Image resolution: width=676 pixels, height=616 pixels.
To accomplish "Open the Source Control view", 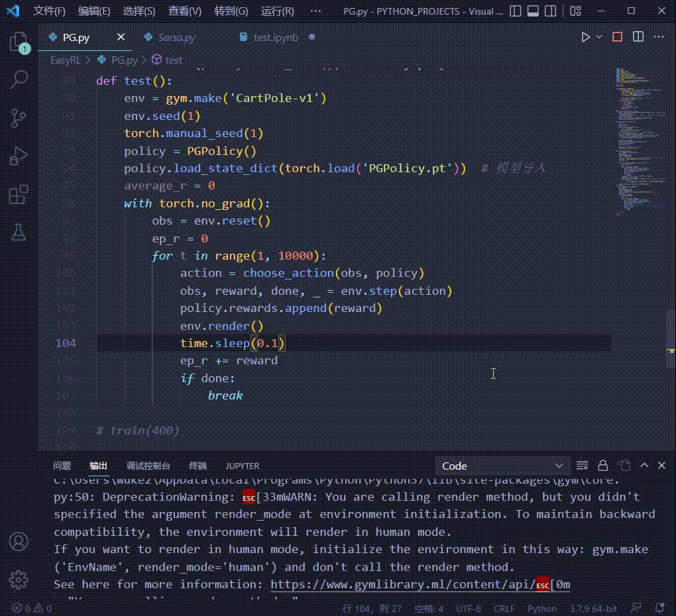I will [x=19, y=118].
